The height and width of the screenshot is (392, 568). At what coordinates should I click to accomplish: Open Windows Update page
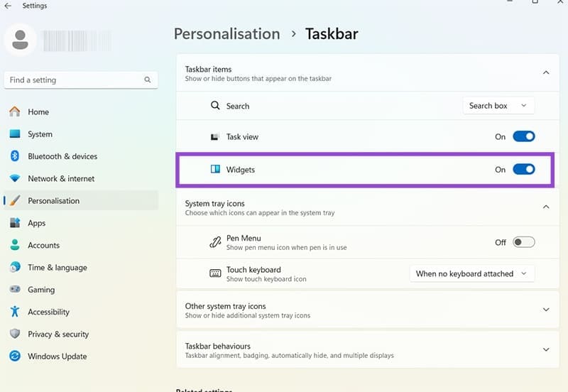[x=81, y=356]
